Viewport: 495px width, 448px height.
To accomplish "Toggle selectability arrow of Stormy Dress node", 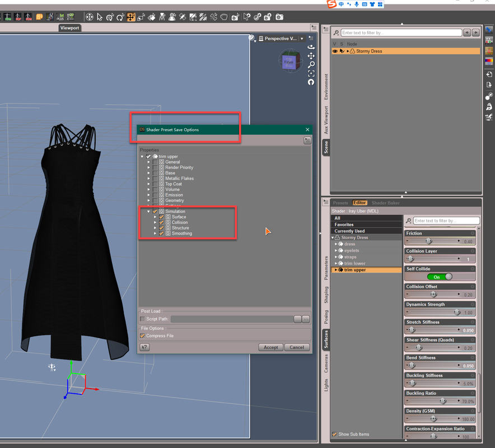I will (342, 51).
